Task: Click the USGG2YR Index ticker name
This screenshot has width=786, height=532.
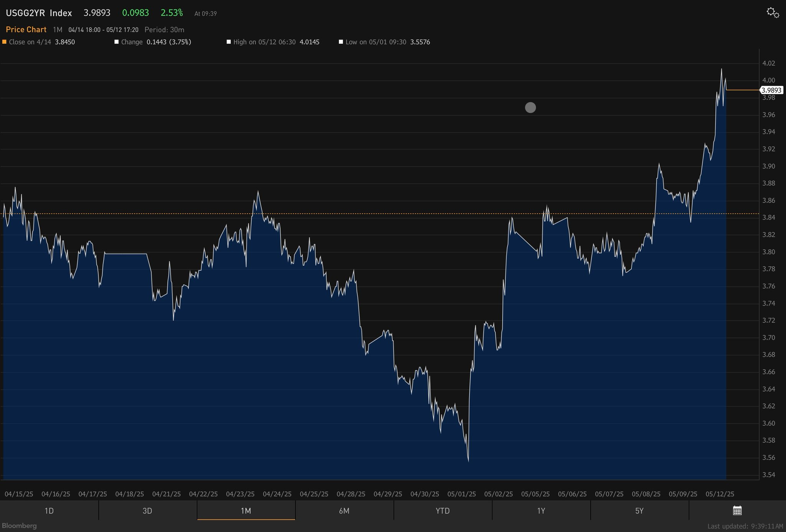Action: [x=39, y=13]
